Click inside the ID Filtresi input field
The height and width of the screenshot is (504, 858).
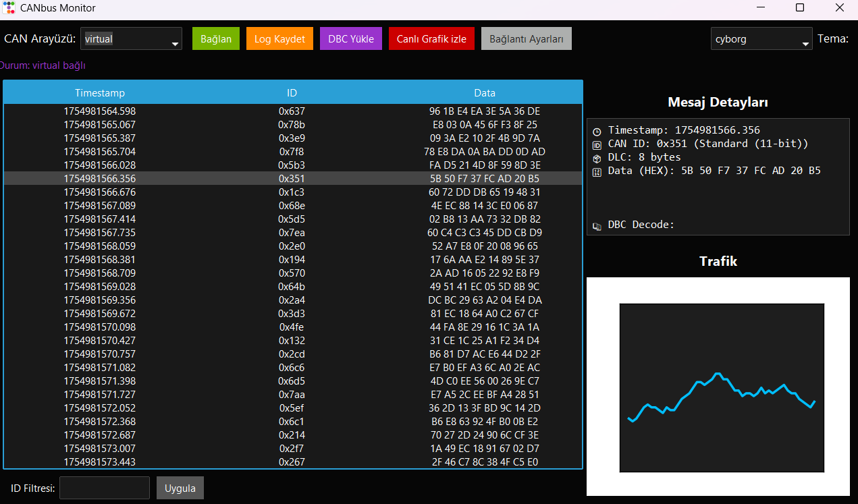pos(104,487)
